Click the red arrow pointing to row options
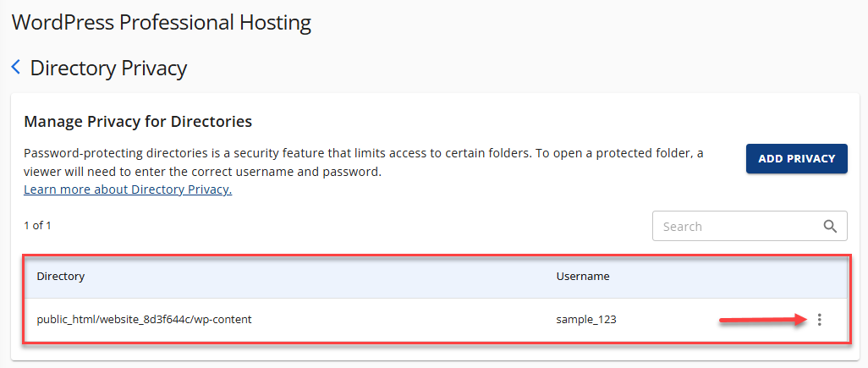The image size is (868, 368). coord(760,320)
